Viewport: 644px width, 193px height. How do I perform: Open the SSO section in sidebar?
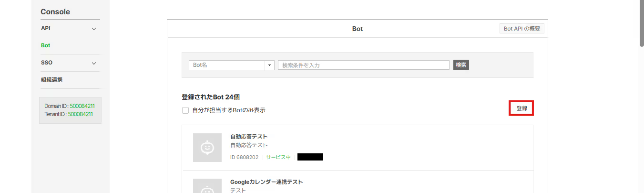47,63
